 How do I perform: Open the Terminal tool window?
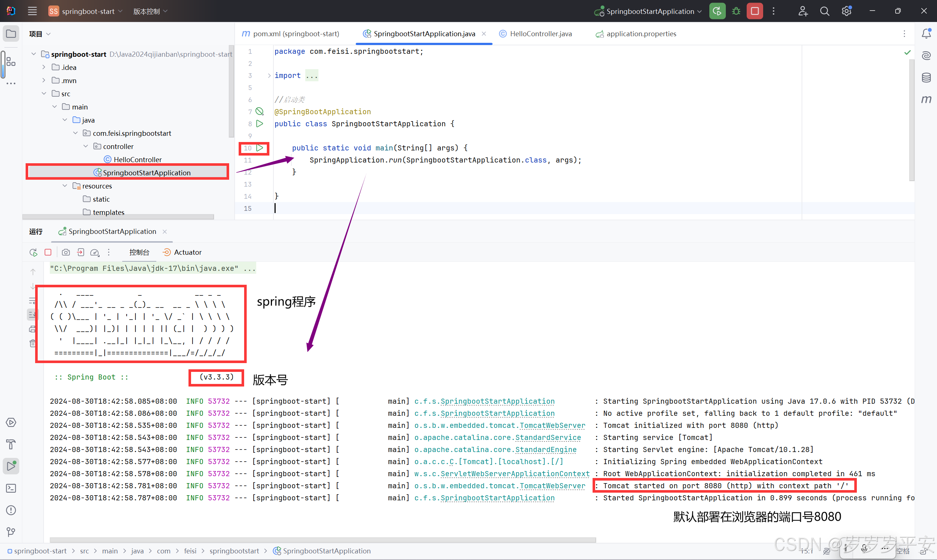coord(11,488)
